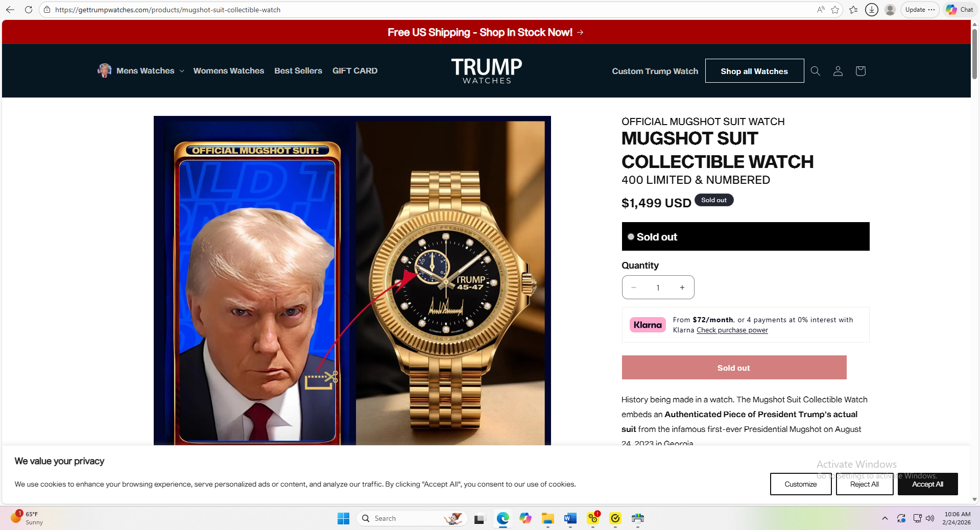Open the site search magnifier icon
Image resolution: width=980 pixels, height=530 pixels.
tap(815, 71)
